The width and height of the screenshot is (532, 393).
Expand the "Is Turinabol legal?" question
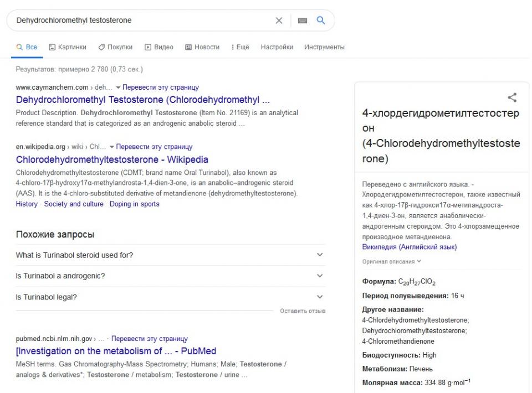coord(171,297)
